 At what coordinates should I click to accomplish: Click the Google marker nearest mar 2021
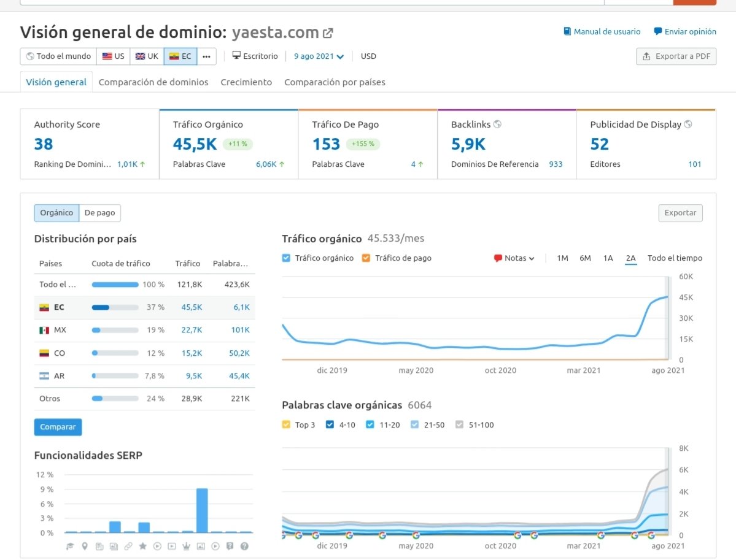point(601,535)
